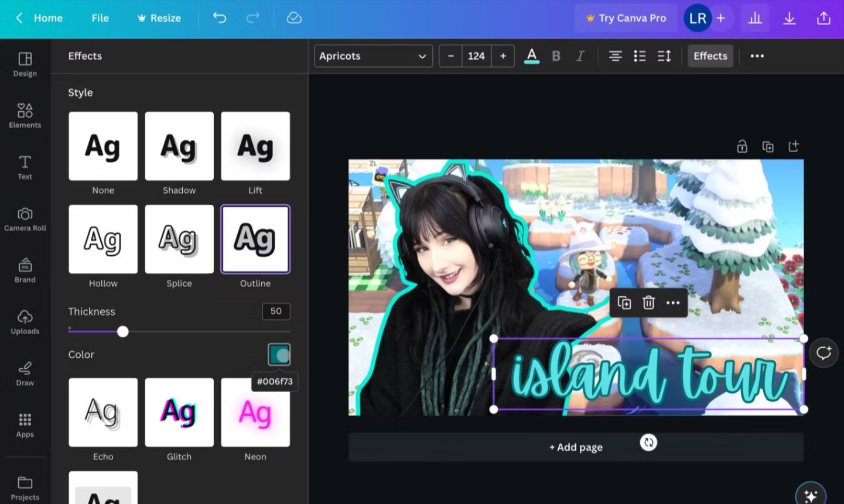Undo the last action

(x=219, y=18)
